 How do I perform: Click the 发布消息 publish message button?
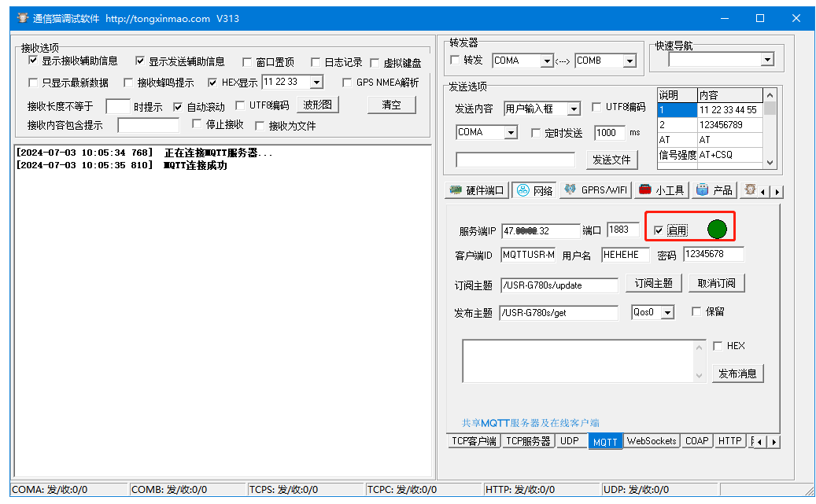pyautogui.click(x=737, y=373)
